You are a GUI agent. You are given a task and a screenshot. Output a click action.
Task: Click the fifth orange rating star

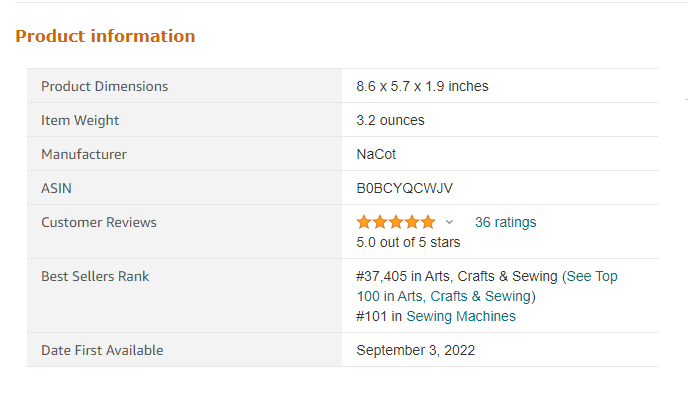(x=428, y=222)
